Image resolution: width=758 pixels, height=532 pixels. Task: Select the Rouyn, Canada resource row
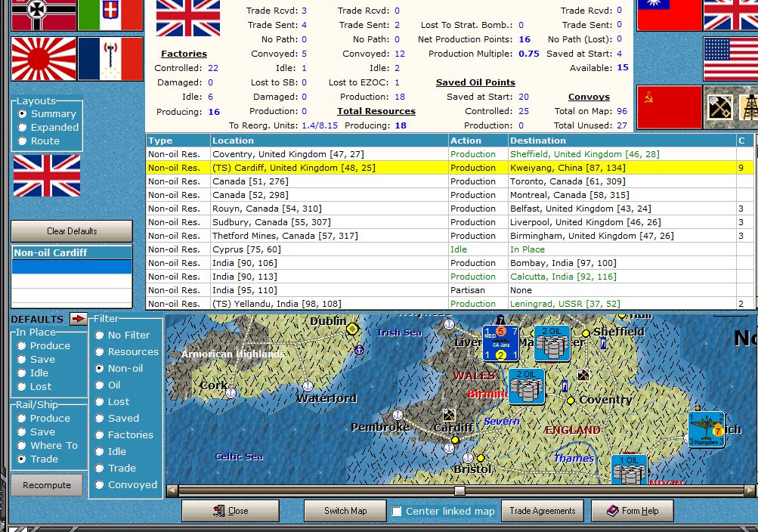coord(302,209)
